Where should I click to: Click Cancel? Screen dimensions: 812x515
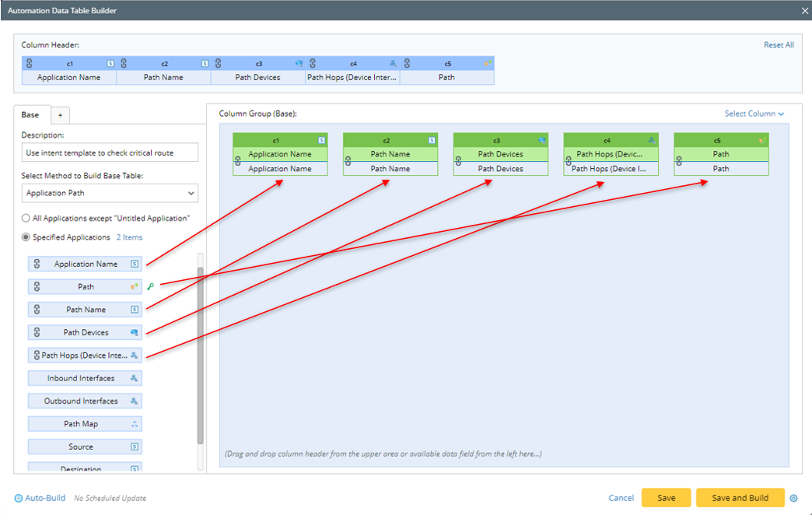[621, 498]
